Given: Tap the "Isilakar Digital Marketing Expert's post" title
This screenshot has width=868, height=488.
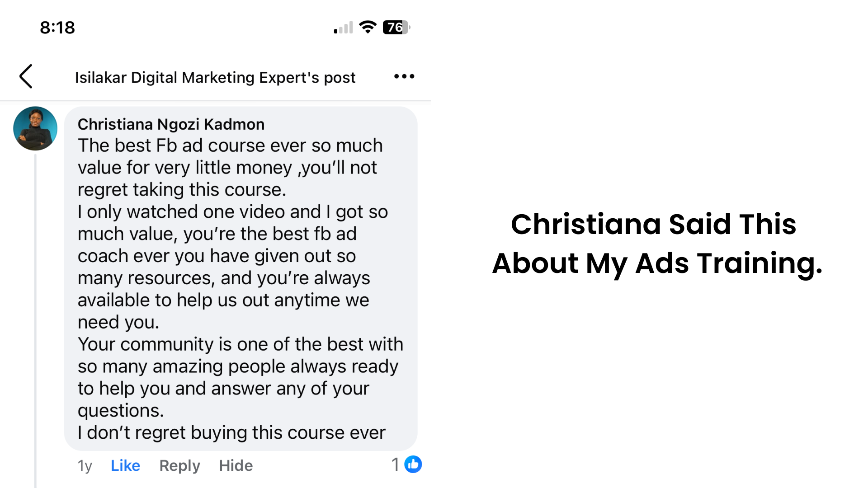Looking at the screenshot, I should 215,77.
